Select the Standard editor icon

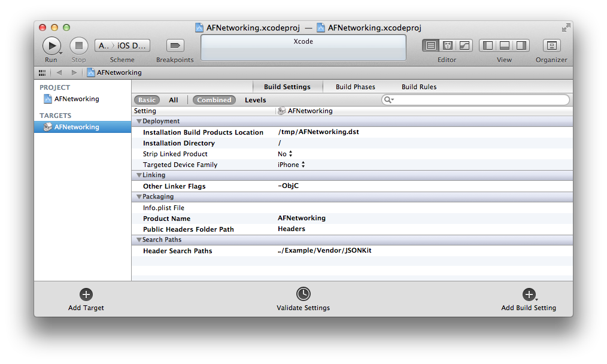tap(430, 45)
